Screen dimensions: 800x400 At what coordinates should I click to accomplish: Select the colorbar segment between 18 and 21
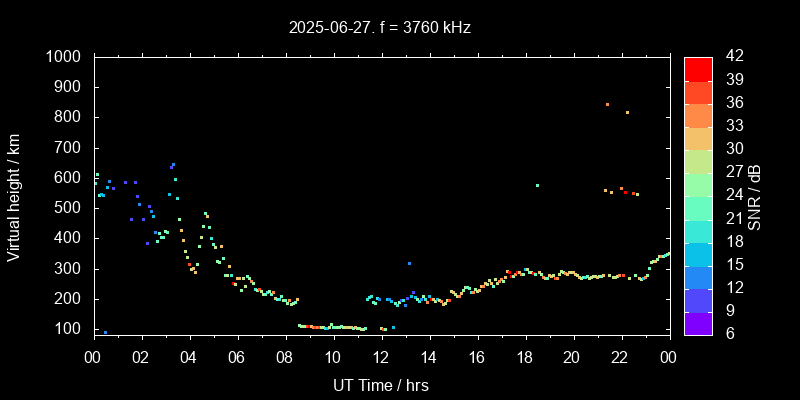click(698, 230)
